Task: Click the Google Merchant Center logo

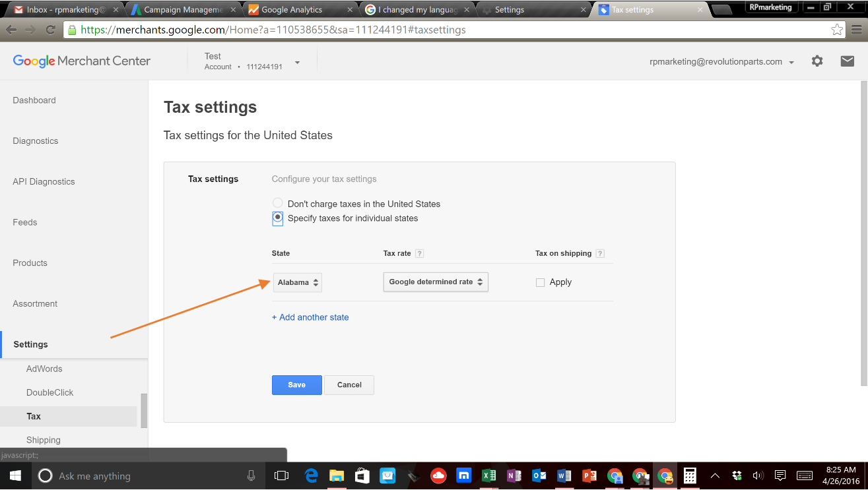Action: [x=81, y=61]
